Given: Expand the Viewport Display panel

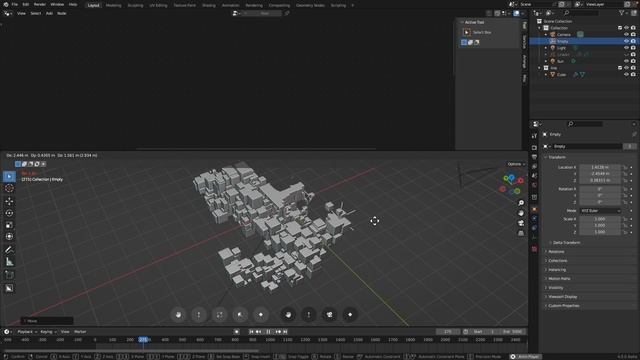Looking at the screenshot, I should [562, 297].
